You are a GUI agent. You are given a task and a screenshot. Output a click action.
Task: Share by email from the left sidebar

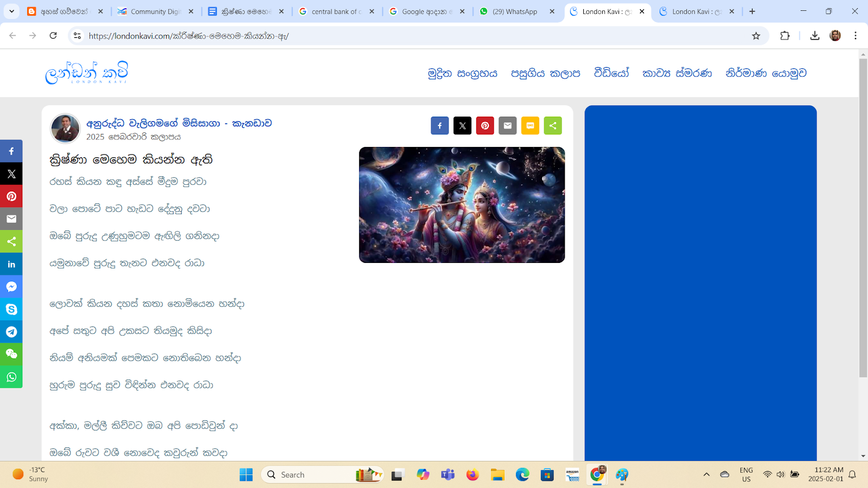[x=11, y=219]
